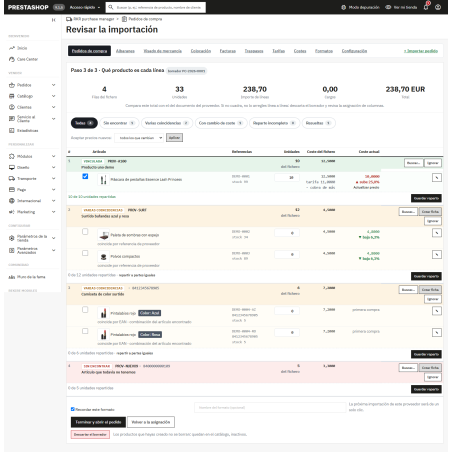This screenshot has width=452, height=452.
Task: Click the Importar pedido link
Action: [421, 51]
